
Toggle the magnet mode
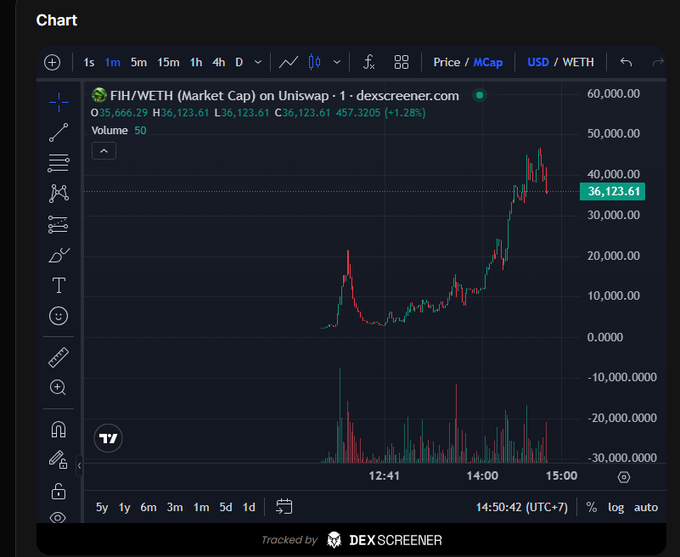click(59, 429)
